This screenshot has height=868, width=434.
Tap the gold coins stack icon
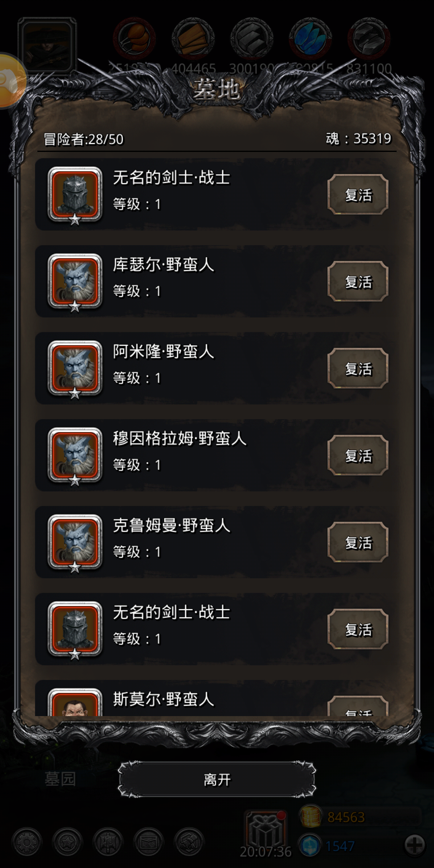(x=311, y=816)
